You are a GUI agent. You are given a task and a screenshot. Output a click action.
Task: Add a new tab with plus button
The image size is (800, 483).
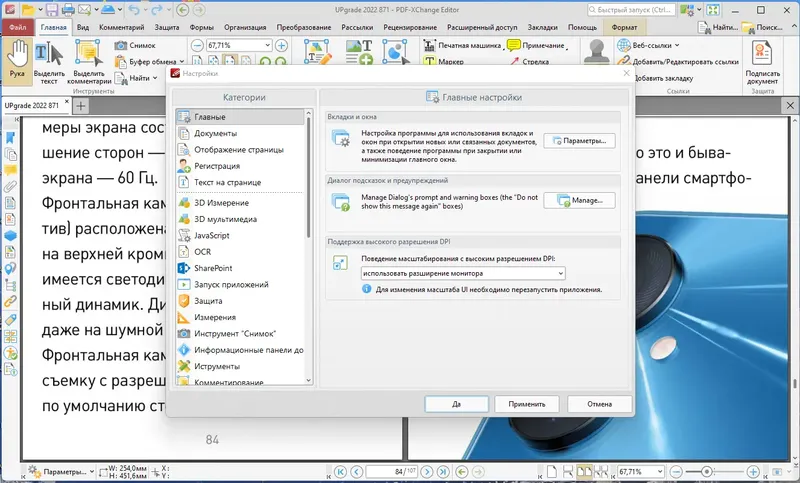point(81,106)
